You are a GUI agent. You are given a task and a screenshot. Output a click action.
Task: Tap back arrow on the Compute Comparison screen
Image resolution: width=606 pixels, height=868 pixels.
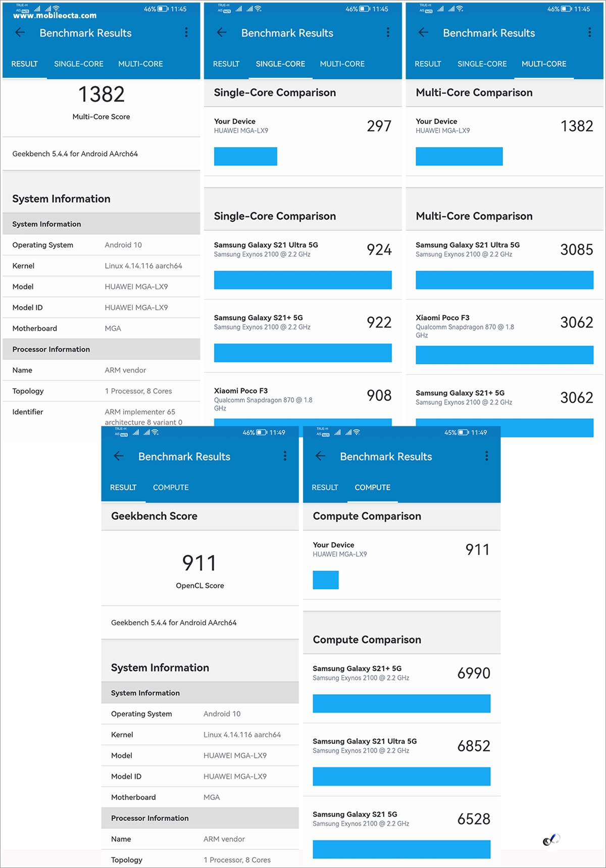tap(320, 456)
